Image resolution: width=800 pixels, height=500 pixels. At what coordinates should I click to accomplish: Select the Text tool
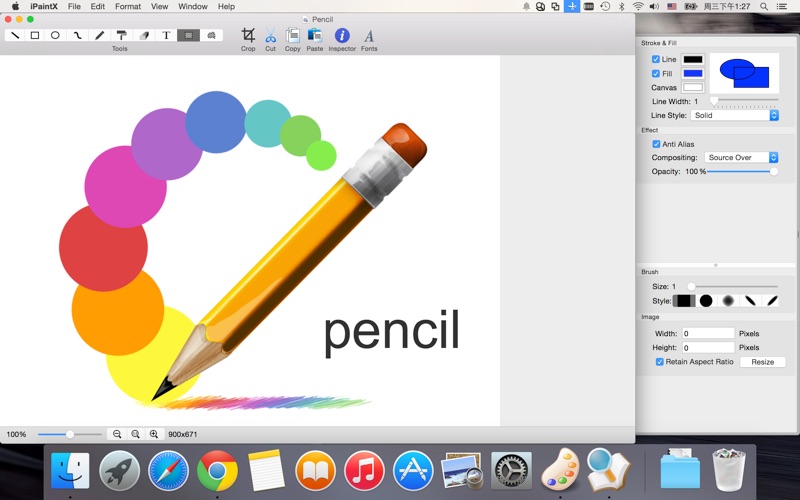(x=166, y=35)
